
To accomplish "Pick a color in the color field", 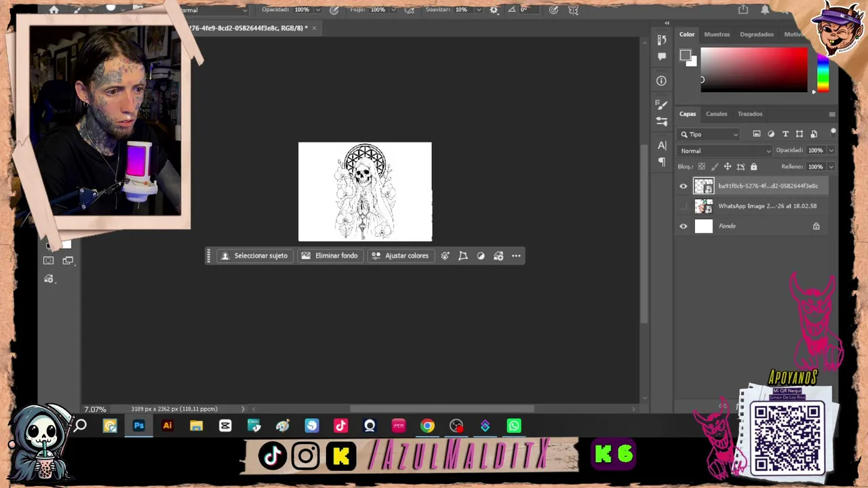I will pyautogui.click(x=754, y=70).
